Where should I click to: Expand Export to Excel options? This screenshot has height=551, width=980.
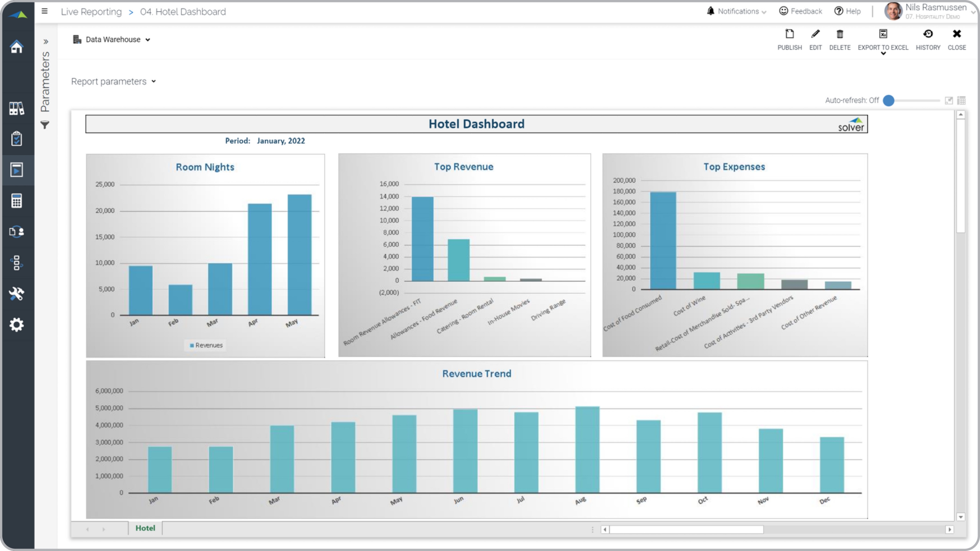point(883,54)
